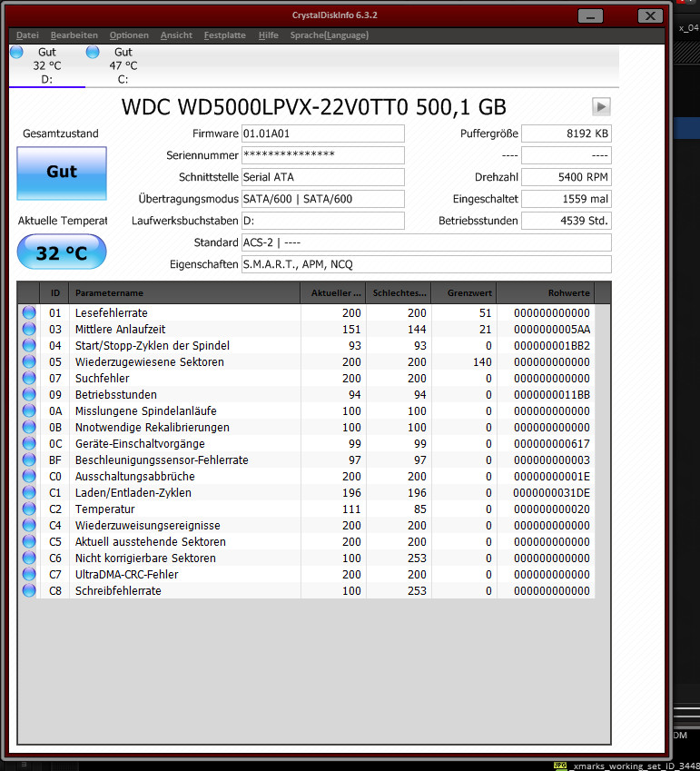Select drive C: tab at 47 °C

point(123,65)
